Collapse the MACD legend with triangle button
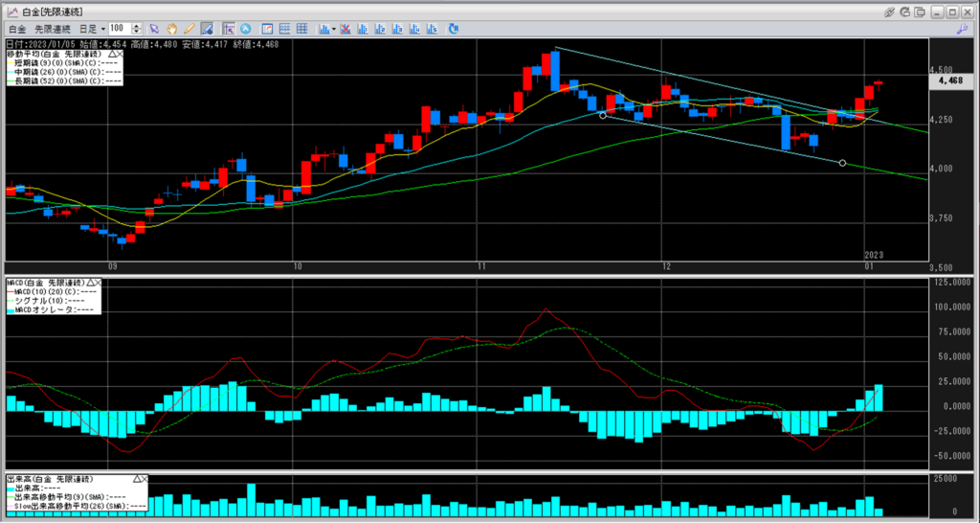The width and height of the screenshot is (980, 523). [89, 284]
